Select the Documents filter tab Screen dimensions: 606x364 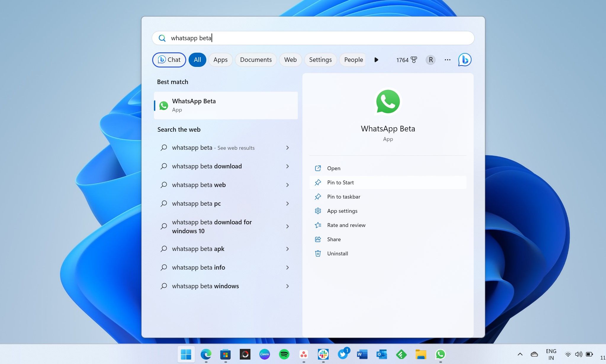click(255, 60)
